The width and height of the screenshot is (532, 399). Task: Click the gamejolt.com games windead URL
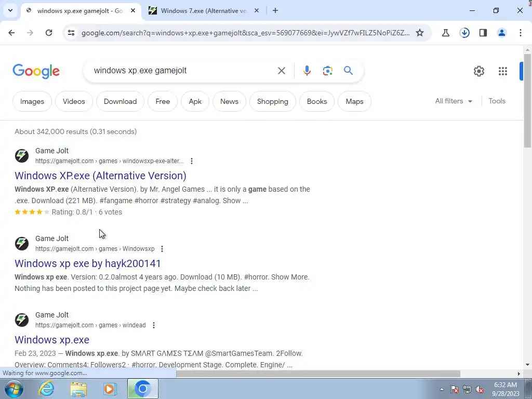click(90, 325)
